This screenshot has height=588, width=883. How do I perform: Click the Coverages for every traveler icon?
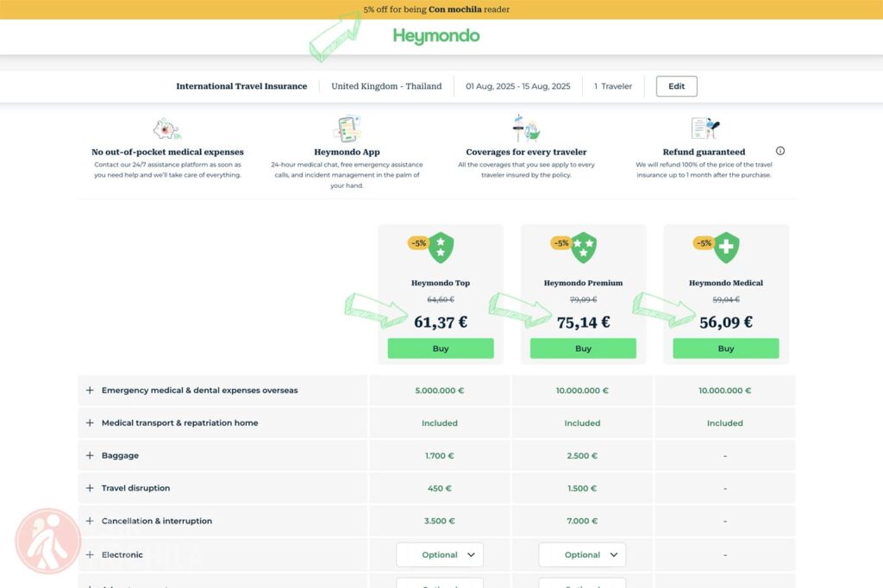[x=526, y=128]
